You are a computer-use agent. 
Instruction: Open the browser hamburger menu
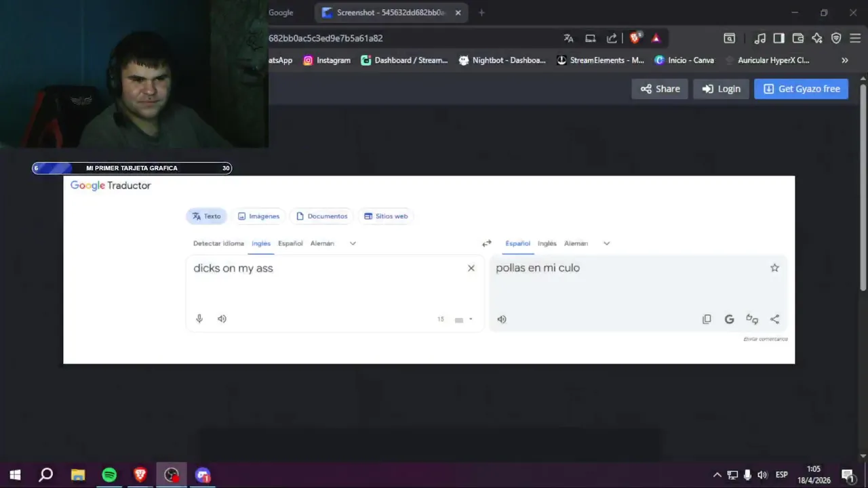[854, 38]
